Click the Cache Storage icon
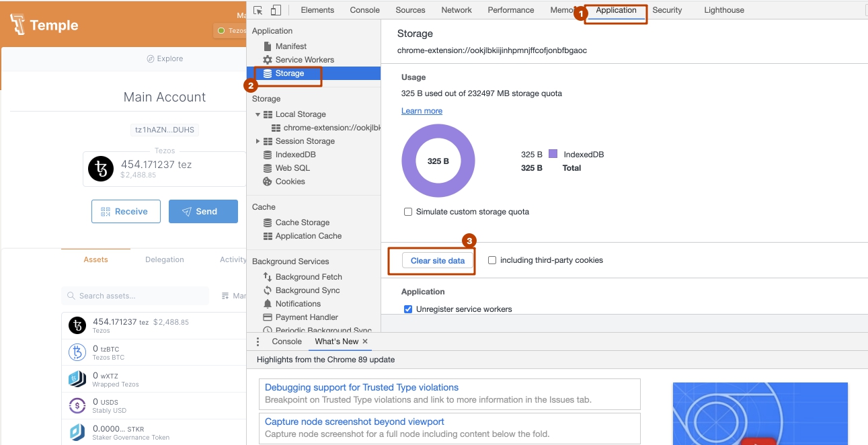 pyautogui.click(x=268, y=222)
